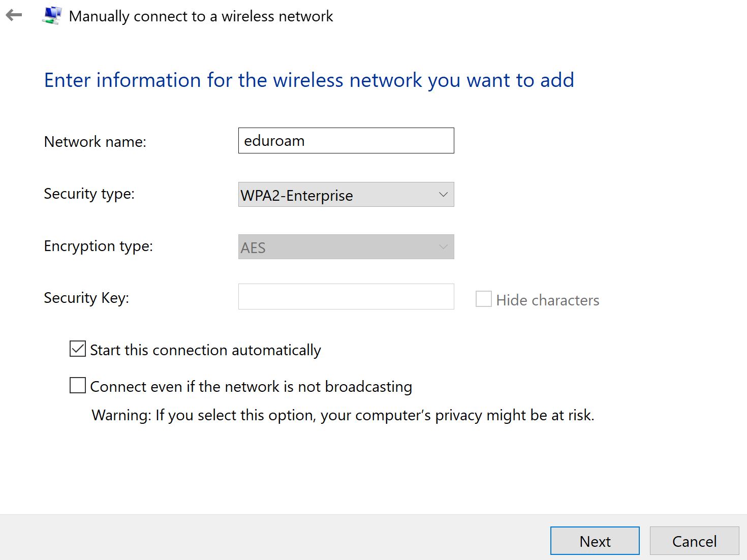Click the empty Security Key field
Screen dimensions: 747x560
tap(346, 296)
